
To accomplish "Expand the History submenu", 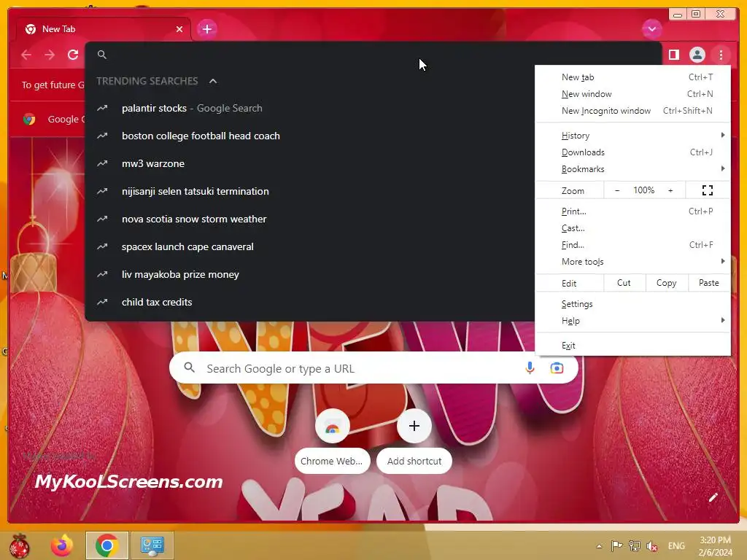I will tap(632, 136).
